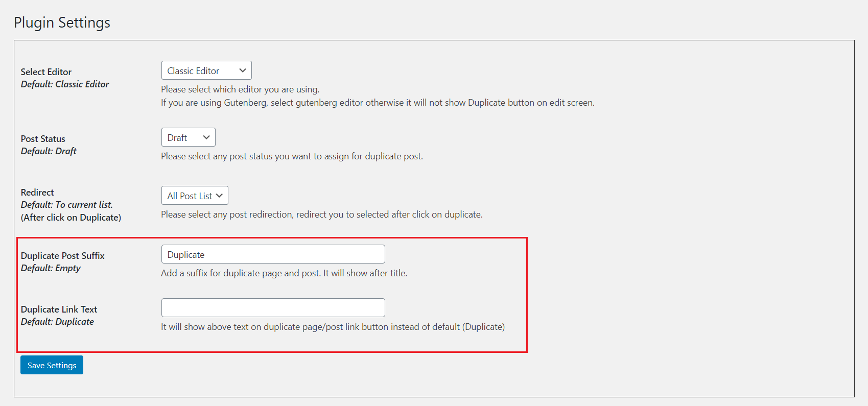Open the Select Editor dropdown showing Classic Editor
Viewport: 868px width, 406px height.
pyautogui.click(x=206, y=70)
